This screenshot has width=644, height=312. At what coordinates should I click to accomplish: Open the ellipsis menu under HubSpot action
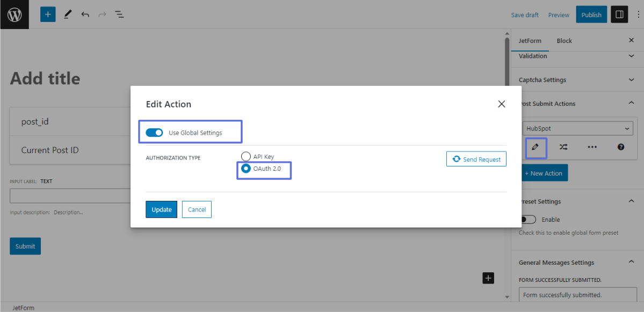pos(592,147)
